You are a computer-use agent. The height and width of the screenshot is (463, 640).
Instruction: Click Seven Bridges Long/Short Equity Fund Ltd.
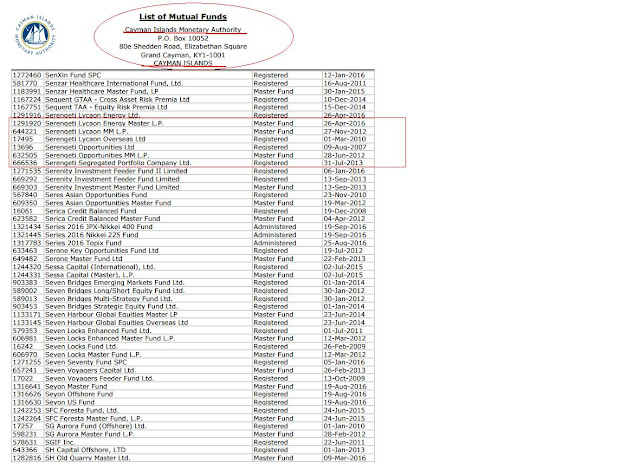(x=115, y=291)
